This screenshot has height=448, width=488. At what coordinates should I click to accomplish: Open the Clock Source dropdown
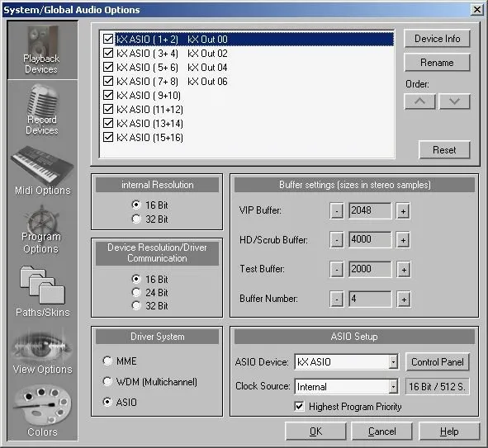click(x=393, y=386)
